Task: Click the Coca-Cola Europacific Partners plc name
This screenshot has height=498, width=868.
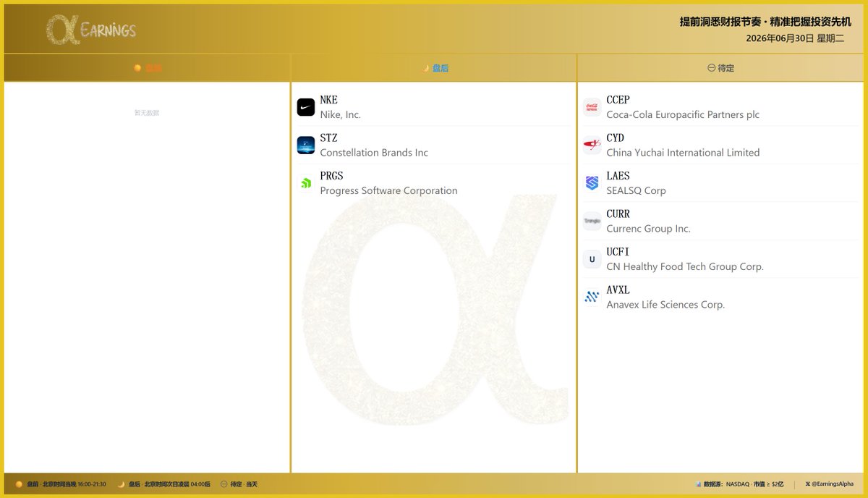Action: pyautogui.click(x=683, y=114)
